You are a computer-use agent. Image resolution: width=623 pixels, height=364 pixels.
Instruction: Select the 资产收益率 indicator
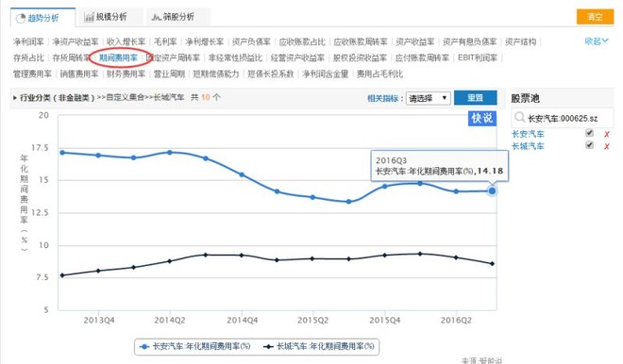click(x=414, y=41)
